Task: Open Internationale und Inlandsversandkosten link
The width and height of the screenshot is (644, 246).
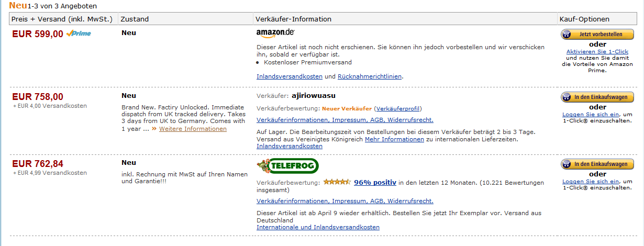Action: 318,228
